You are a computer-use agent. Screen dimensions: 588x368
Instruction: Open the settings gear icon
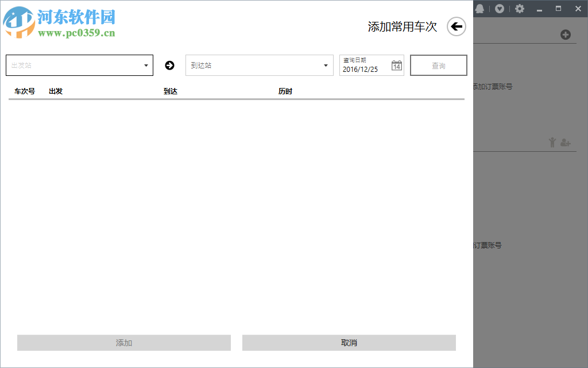(x=520, y=9)
